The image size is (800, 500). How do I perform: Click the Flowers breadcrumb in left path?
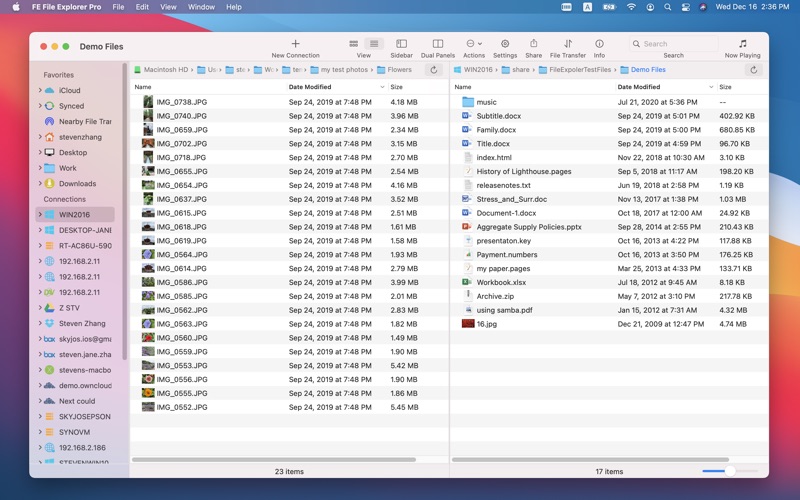click(x=399, y=70)
